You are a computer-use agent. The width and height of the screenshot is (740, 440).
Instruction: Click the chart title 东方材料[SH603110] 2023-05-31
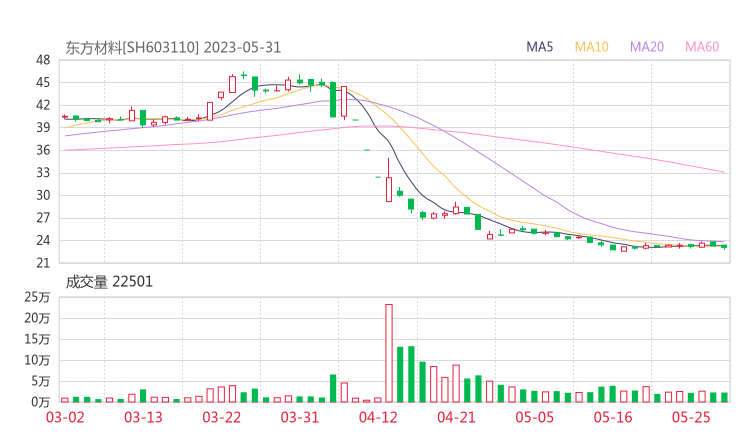173,48
